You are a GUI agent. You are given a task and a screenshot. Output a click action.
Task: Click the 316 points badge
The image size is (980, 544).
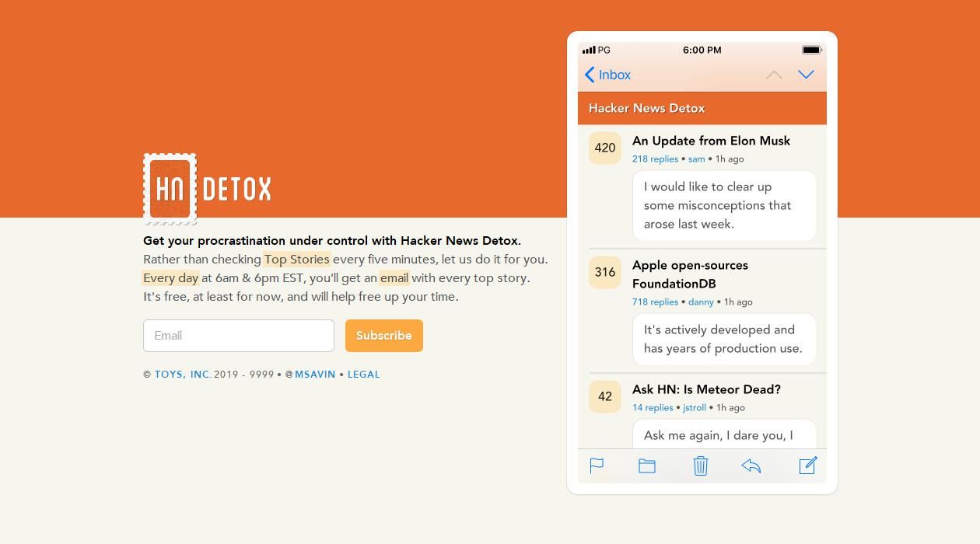tap(605, 272)
